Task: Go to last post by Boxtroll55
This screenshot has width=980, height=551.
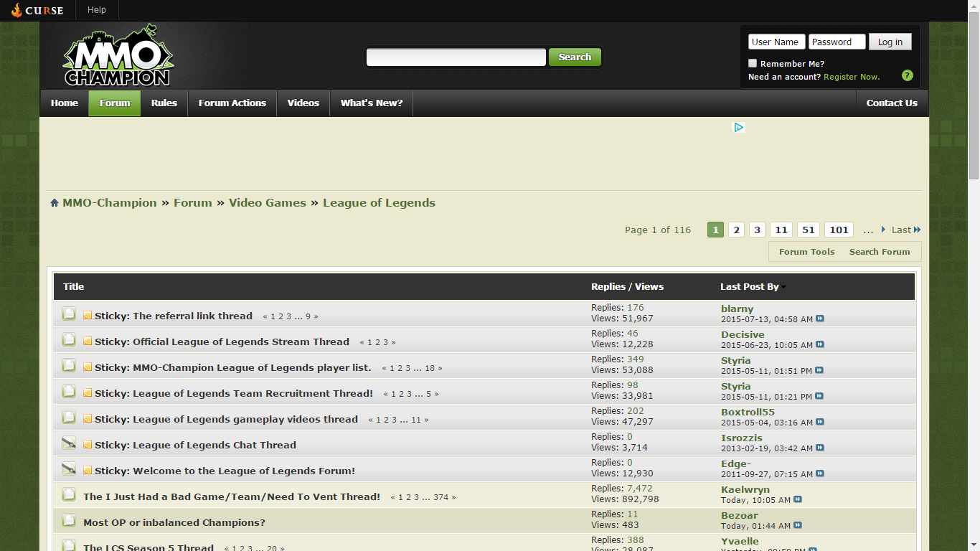Action: [820, 422]
